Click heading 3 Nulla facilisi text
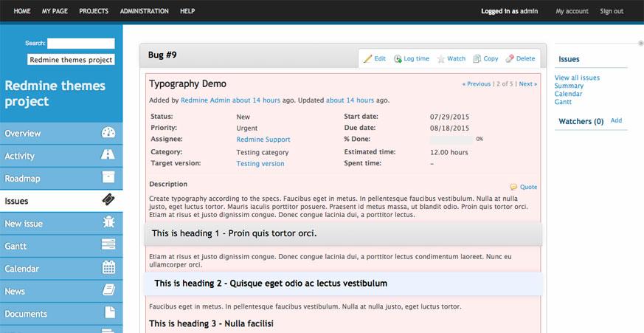Viewport: 644px width, 333px height. (x=211, y=323)
